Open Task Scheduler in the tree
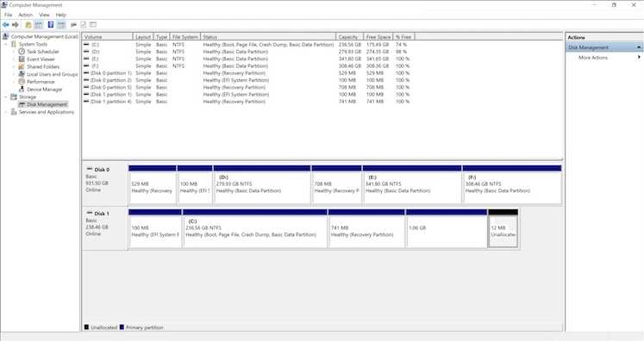Image resolution: width=644 pixels, height=341 pixels. 43,52
